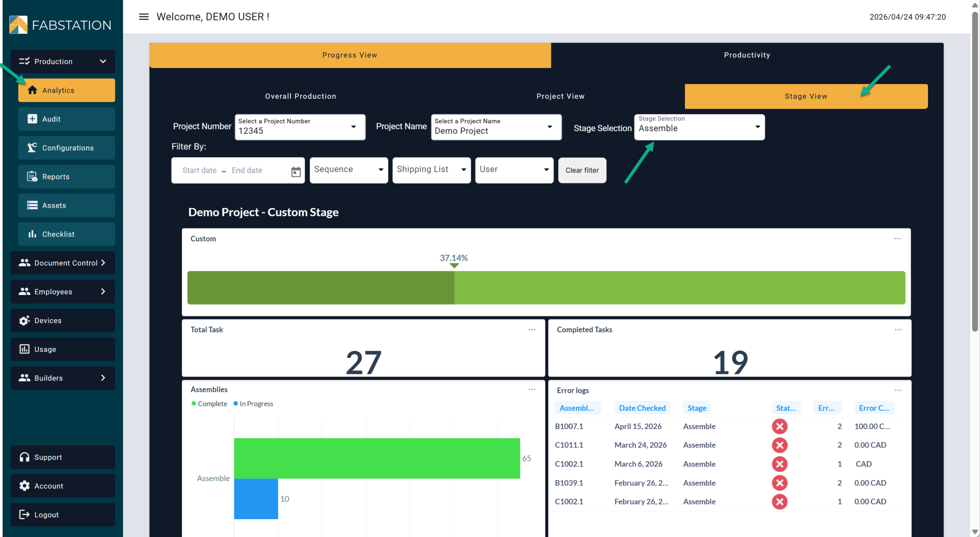Open Audit from the sidebar
Image resolution: width=980 pixels, height=537 pixels.
click(x=66, y=119)
